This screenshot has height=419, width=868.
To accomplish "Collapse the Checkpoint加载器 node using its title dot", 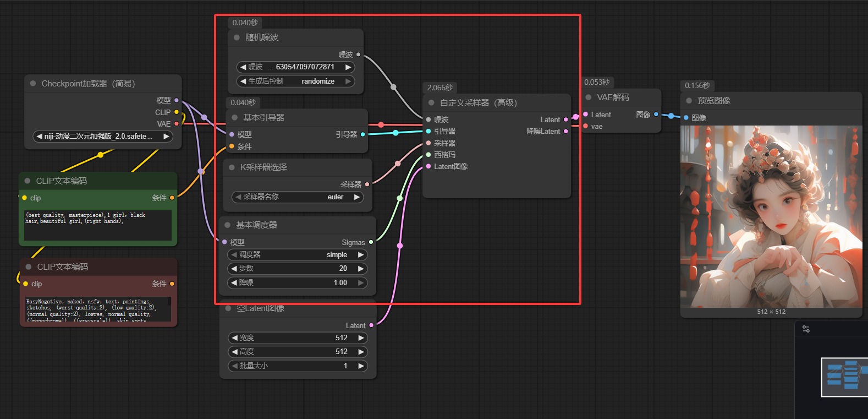I will tap(33, 84).
